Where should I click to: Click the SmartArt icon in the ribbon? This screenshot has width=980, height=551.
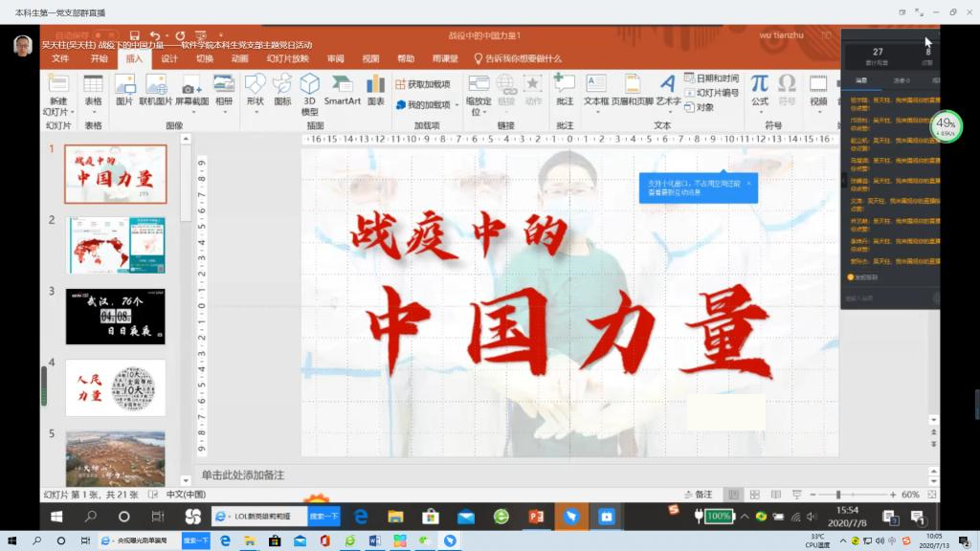(342, 88)
